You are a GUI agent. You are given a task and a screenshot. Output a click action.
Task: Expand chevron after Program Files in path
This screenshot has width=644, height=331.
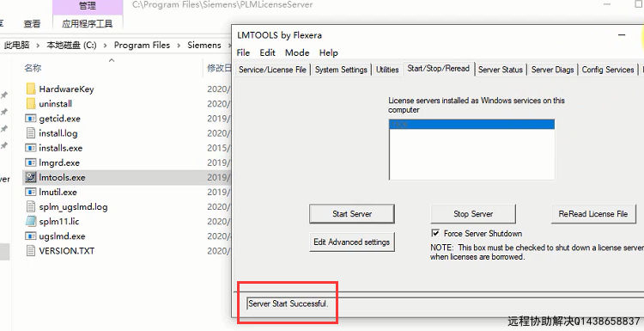point(179,46)
